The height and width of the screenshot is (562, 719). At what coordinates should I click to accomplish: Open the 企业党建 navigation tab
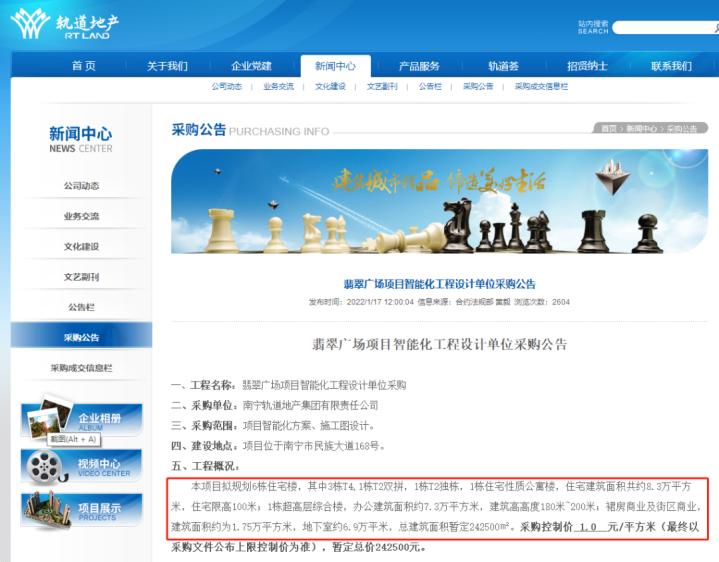[x=251, y=66]
